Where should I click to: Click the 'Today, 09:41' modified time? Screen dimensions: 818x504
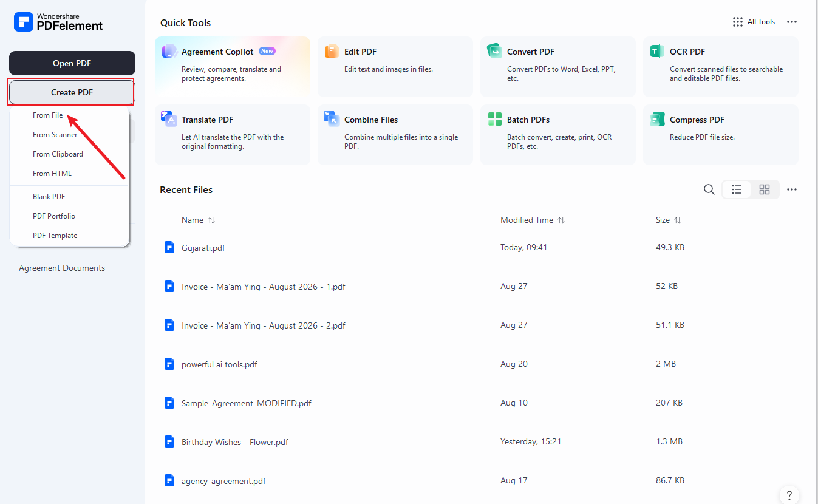524,247
